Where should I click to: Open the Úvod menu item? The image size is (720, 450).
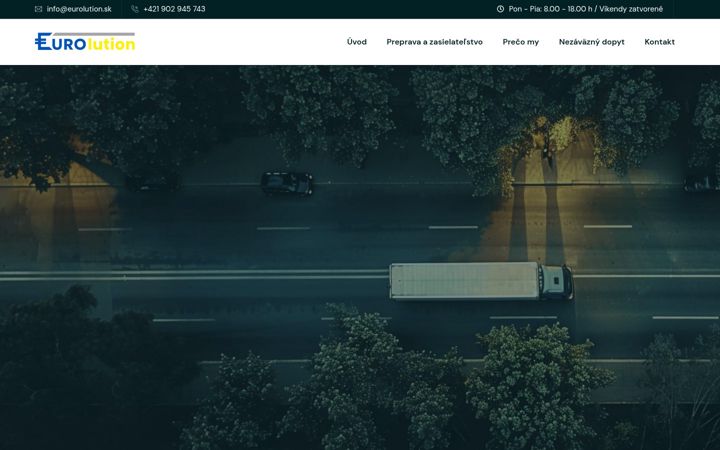click(x=357, y=42)
